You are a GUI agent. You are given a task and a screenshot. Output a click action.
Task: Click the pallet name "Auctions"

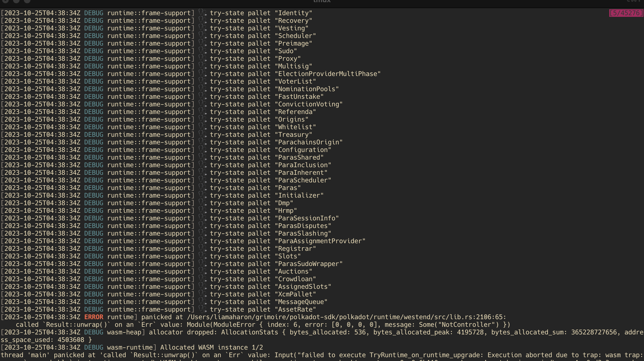293,271
